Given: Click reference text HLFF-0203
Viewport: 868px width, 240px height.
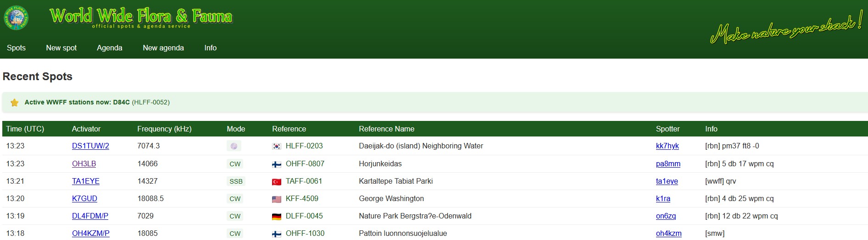Looking at the screenshot, I should pyautogui.click(x=304, y=146).
